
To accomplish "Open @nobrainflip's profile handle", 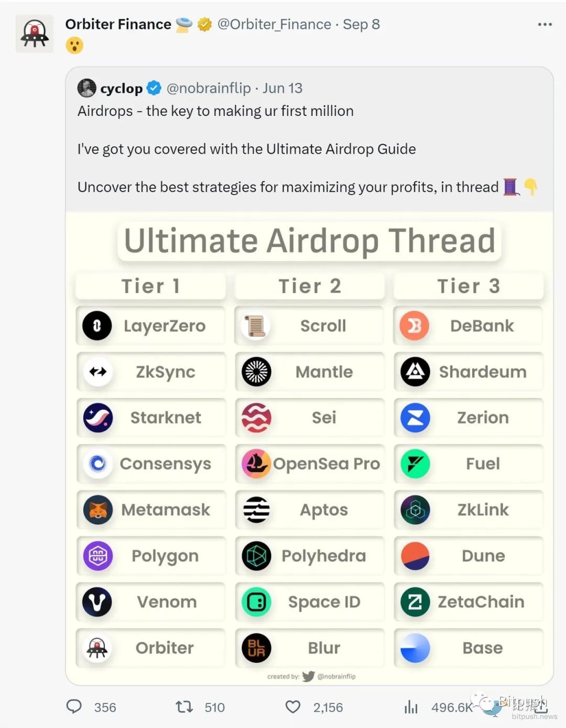I will 209,88.
